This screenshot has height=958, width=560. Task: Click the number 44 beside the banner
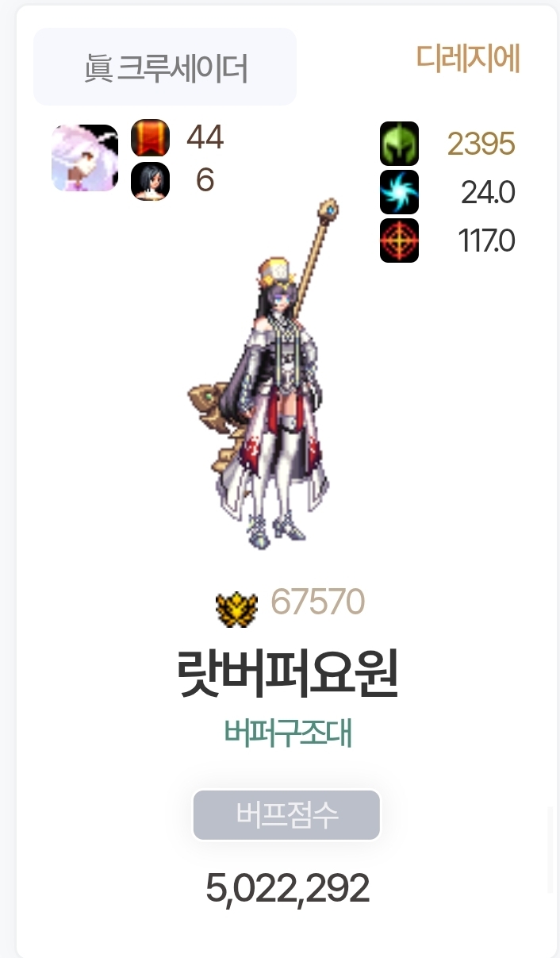point(205,137)
